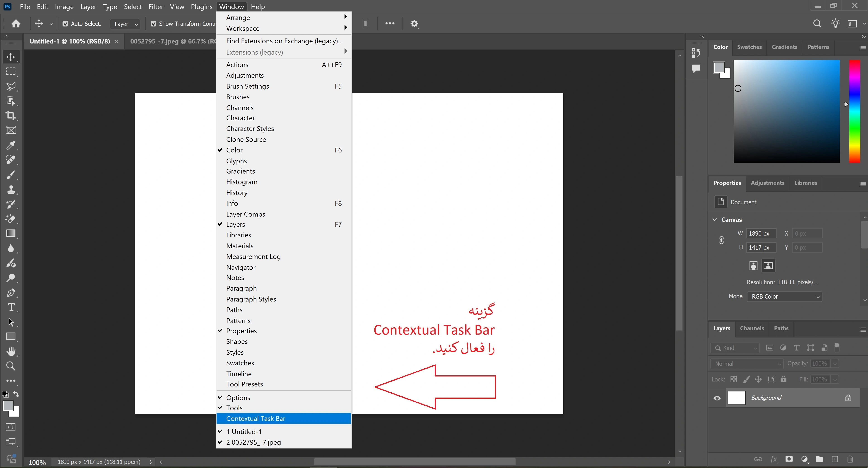
Task: Collapse the Canvas section
Action: coord(715,220)
